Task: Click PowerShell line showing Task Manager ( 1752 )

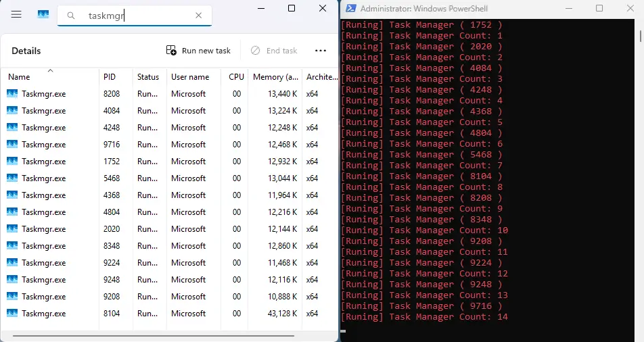Action: [x=421, y=24]
